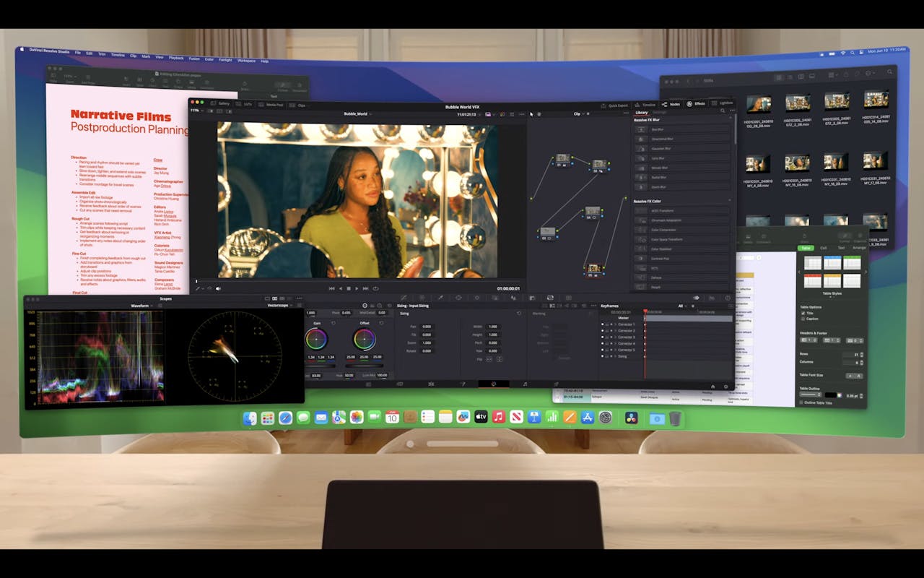This screenshot has width=924, height=578.
Task: Open the Deliver page rocket icon
Action: click(556, 384)
